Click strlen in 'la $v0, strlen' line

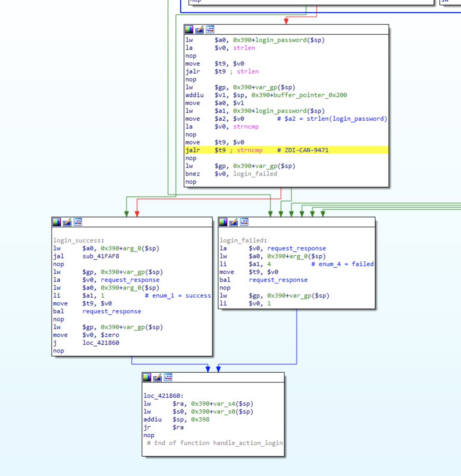click(244, 47)
